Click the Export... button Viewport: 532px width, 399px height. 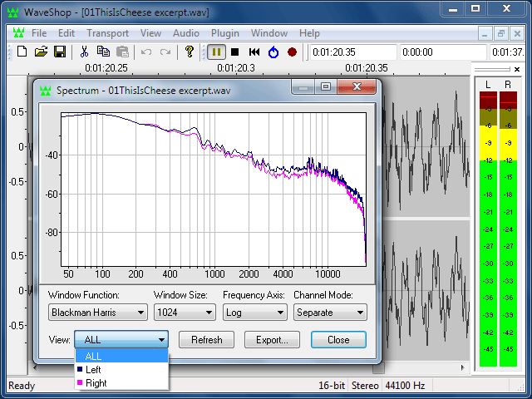(272, 340)
